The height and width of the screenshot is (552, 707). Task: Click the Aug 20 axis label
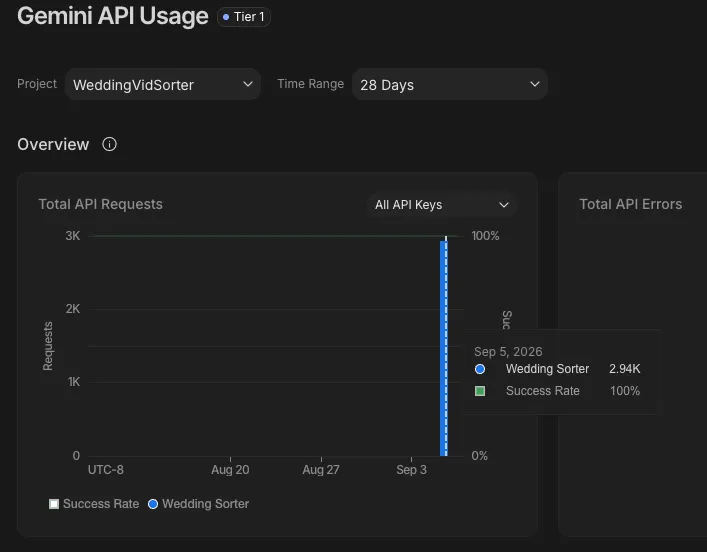click(x=230, y=470)
